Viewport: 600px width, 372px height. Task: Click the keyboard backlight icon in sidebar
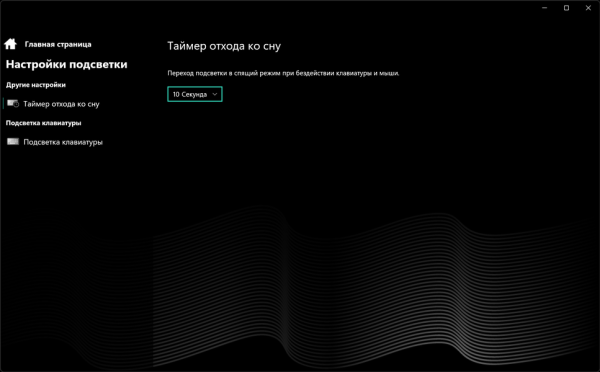click(x=13, y=142)
